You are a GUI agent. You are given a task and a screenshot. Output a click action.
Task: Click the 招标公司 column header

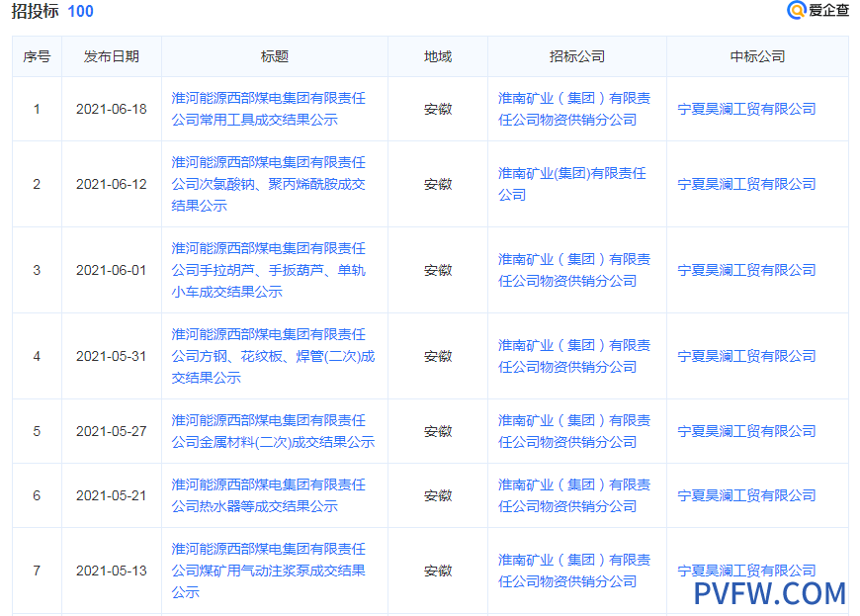[576, 56]
